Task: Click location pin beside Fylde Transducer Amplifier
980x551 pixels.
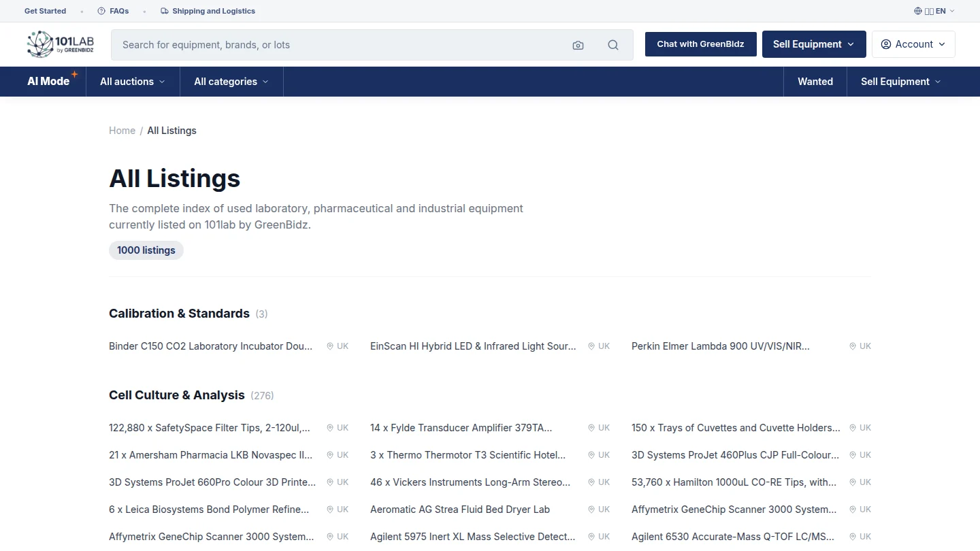Action: (591, 428)
